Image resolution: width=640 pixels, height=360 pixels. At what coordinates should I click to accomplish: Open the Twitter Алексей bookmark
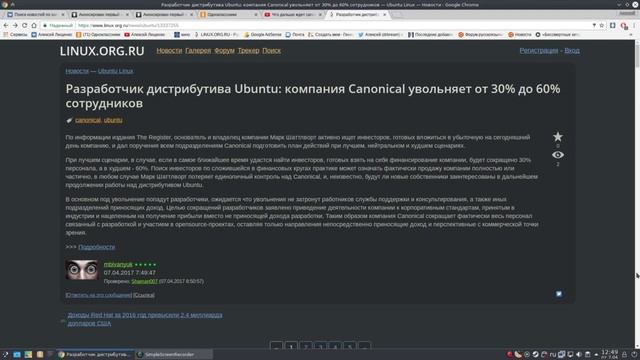coord(380,35)
